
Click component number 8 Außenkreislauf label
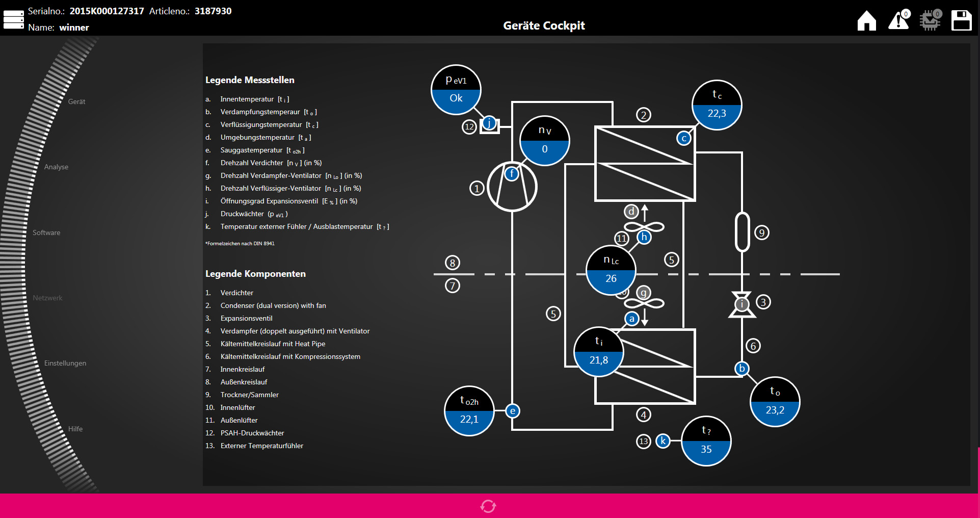click(452, 263)
